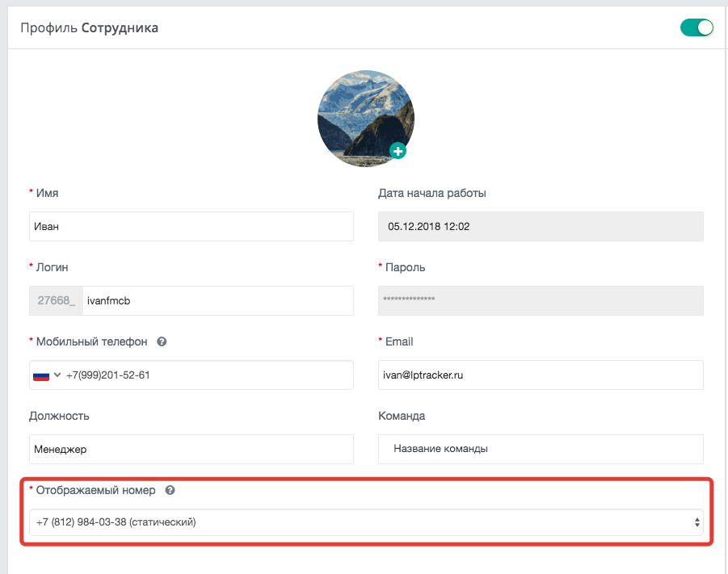The width and height of the screenshot is (728, 574).
Task: Click the green plus icon on avatar
Action: 398,151
